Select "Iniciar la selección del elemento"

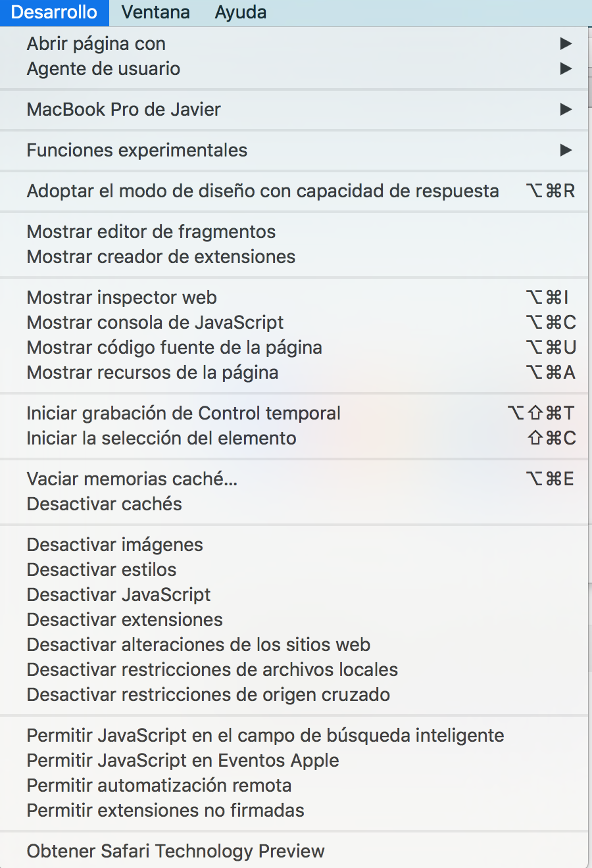(161, 438)
